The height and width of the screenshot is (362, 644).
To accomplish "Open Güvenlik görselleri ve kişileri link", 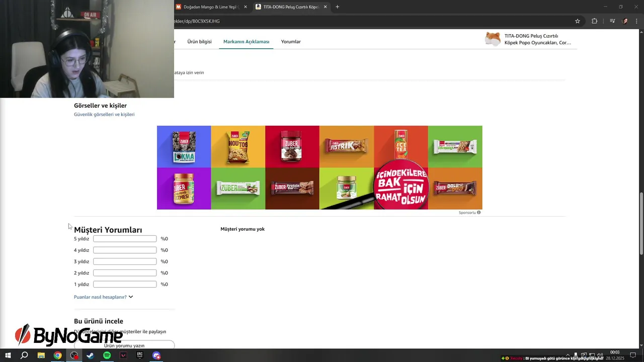I will 104,115.
